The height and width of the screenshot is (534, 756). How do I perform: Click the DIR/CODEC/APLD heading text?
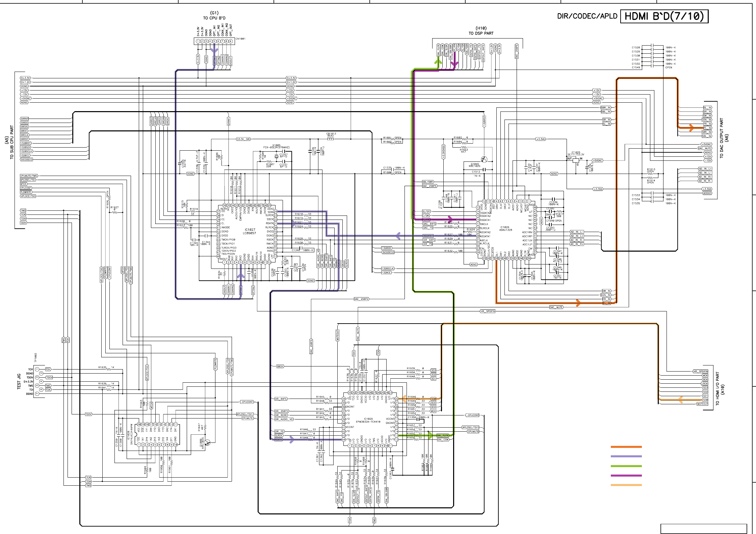(587, 16)
